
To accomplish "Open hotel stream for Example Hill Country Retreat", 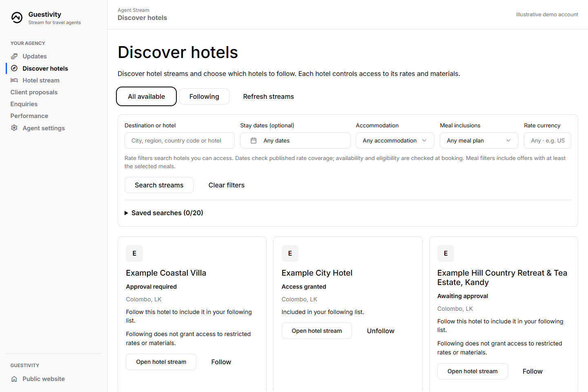I will point(472,371).
